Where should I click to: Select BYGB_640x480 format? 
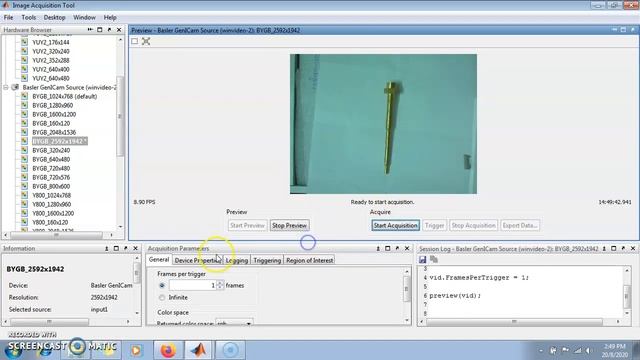(x=51, y=159)
